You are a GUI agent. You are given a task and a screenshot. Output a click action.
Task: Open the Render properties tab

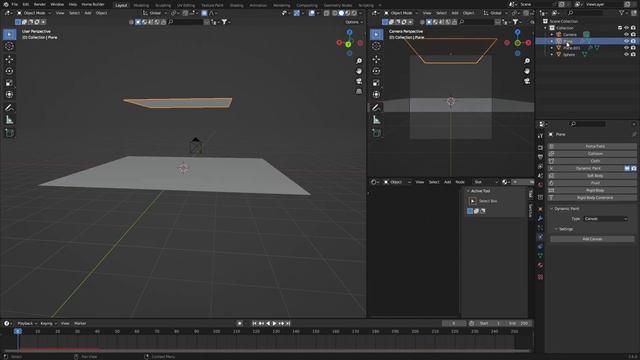[540, 148]
